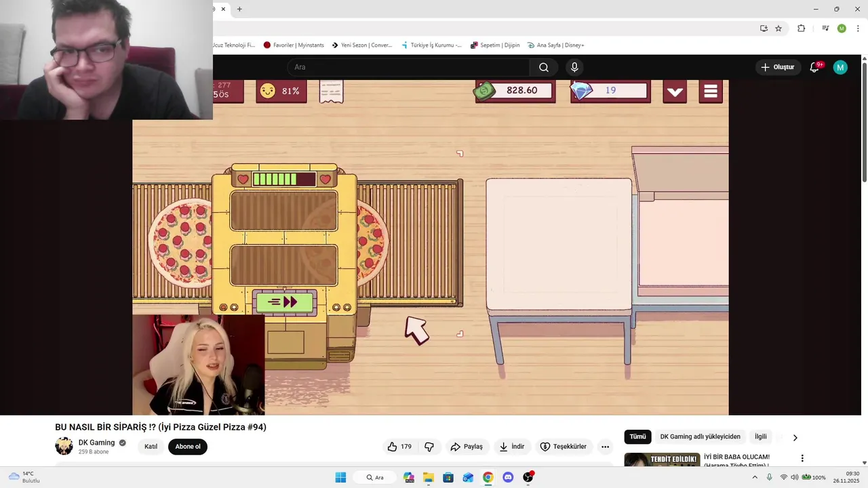Click the Oluştur create button
The image size is (868, 488).
778,67
